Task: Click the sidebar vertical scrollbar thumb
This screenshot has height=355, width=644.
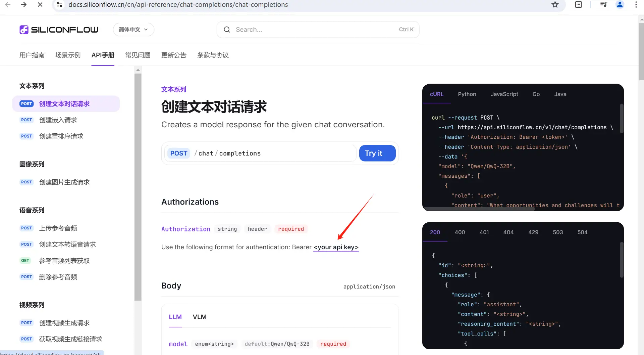Action: 138,187
